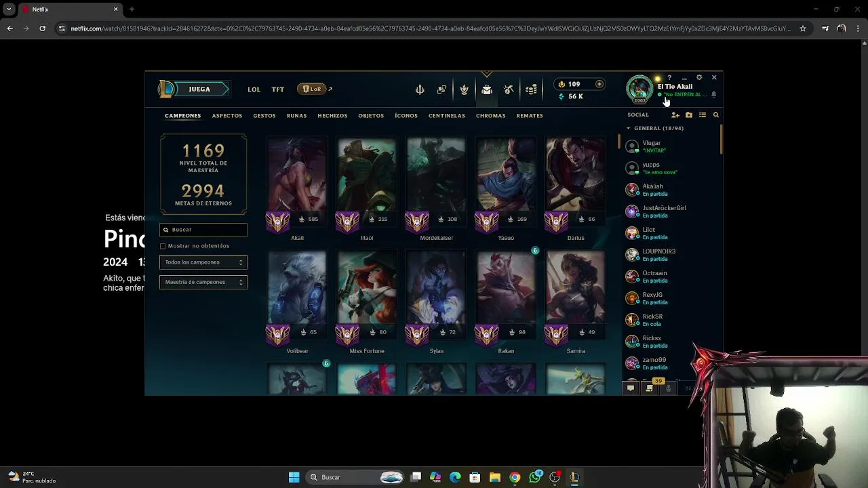Image resolution: width=868 pixels, height=488 pixels.
Task: Click the champion grid scrollbar
Action: pyautogui.click(x=618, y=142)
